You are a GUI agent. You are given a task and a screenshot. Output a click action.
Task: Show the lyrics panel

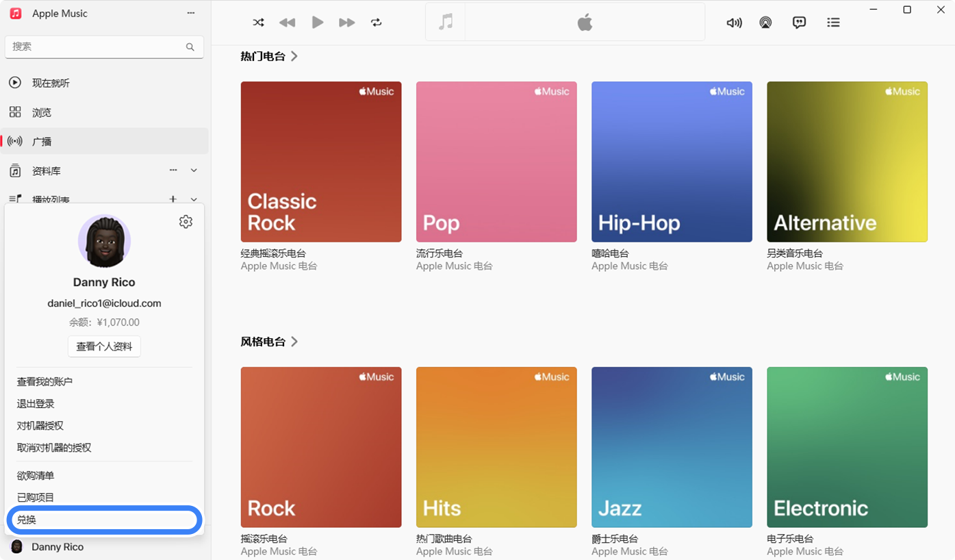799,23
